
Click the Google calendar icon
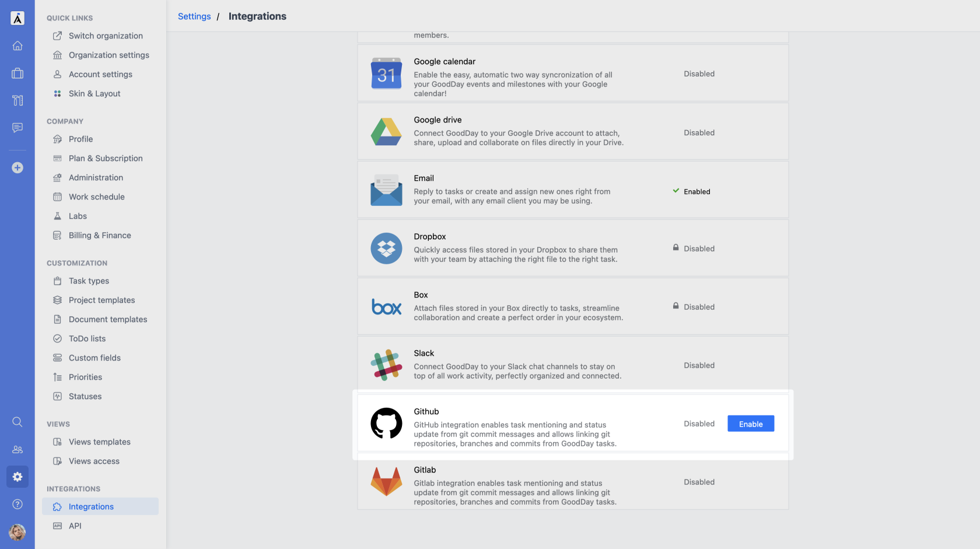[x=386, y=74]
